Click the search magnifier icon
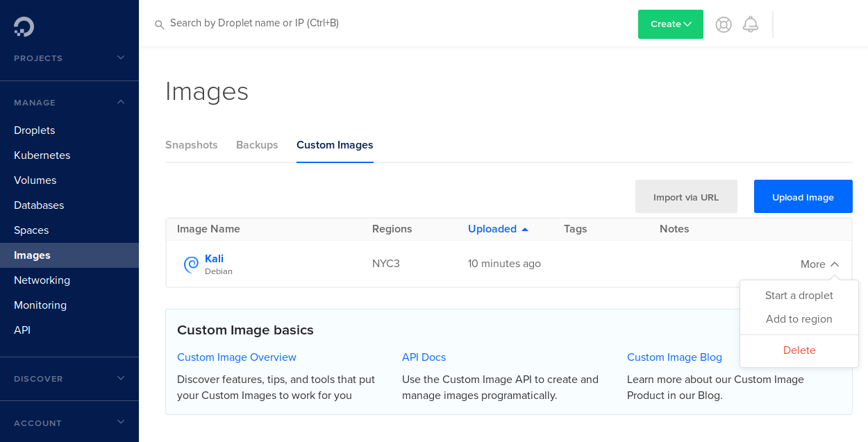Image resolution: width=868 pixels, height=442 pixels. (x=160, y=24)
